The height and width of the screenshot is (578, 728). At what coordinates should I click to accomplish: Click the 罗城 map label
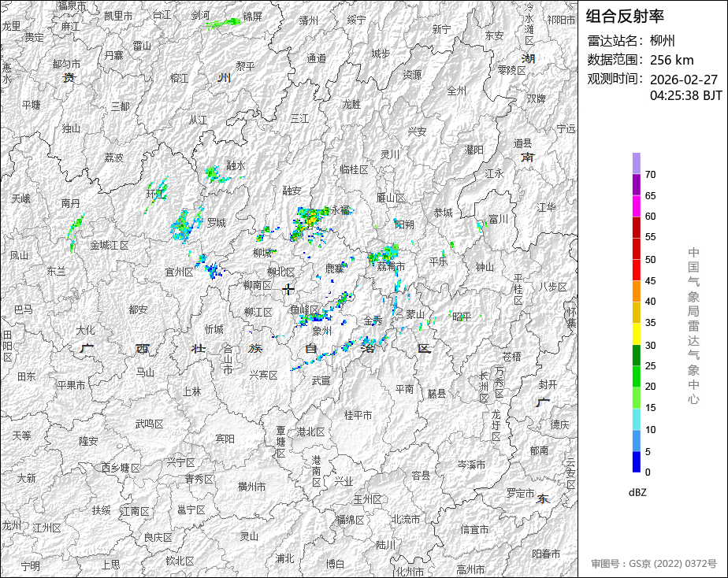pyautogui.click(x=217, y=223)
